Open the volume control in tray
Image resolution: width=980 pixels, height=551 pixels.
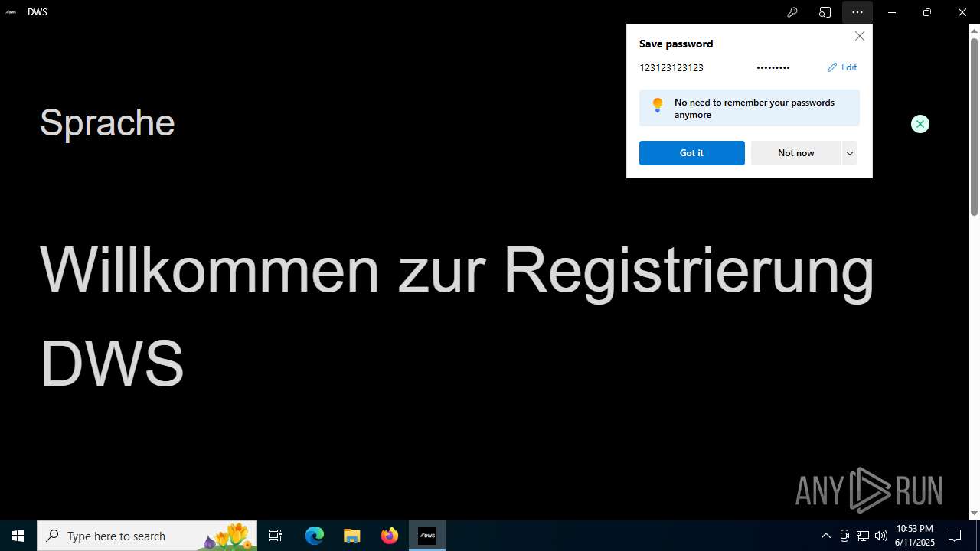[x=881, y=536]
